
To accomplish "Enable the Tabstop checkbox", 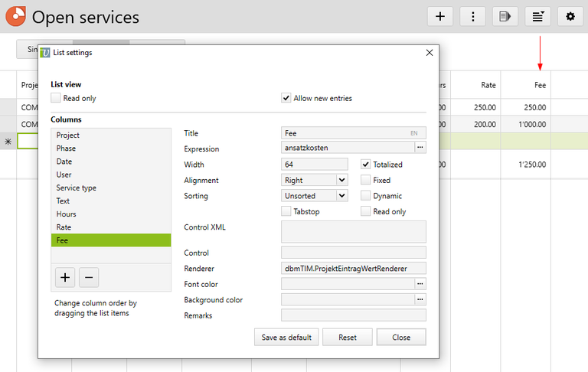I will coord(286,211).
